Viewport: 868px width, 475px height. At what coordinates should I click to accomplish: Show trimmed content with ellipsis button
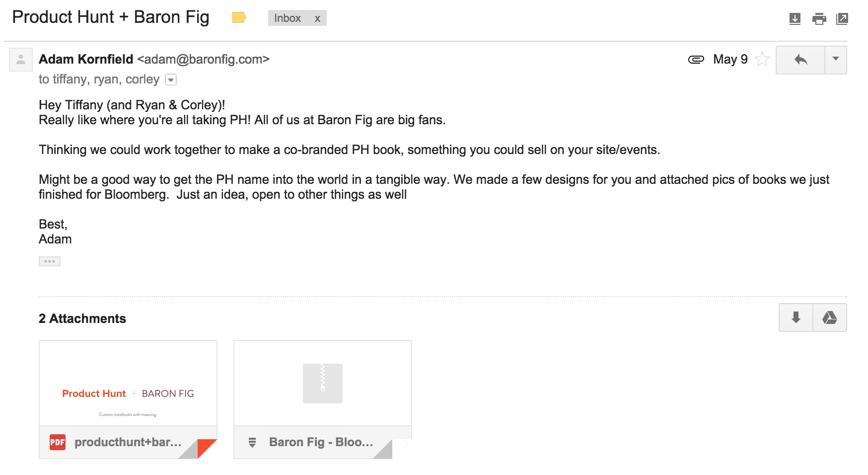(x=50, y=261)
